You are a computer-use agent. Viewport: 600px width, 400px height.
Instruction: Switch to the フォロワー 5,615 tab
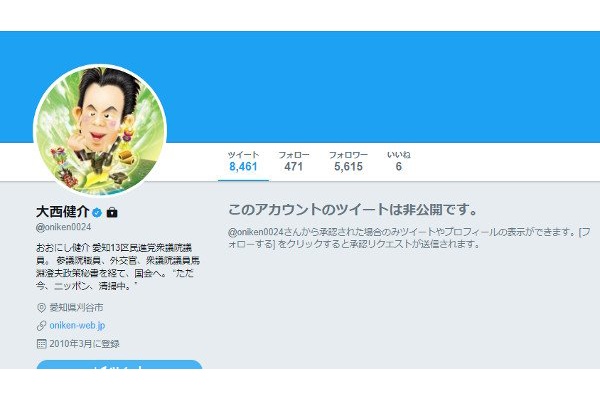[348, 162]
